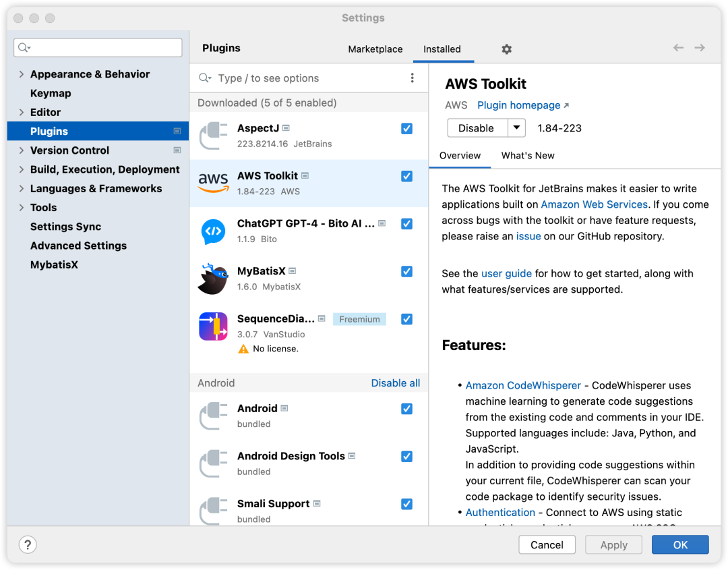Select MybatisX in settings sidebar
Image resolution: width=728 pixels, height=570 pixels.
click(x=54, y=265)
